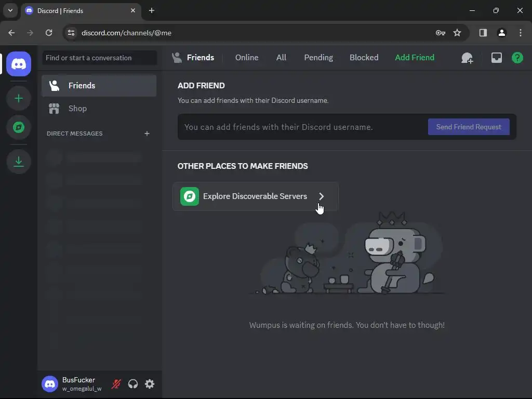The width and height of the screenshot is (532, 399).
Task: Expand the Explore Discoverable Servers chevron
Action: click(x=321, y=196)
